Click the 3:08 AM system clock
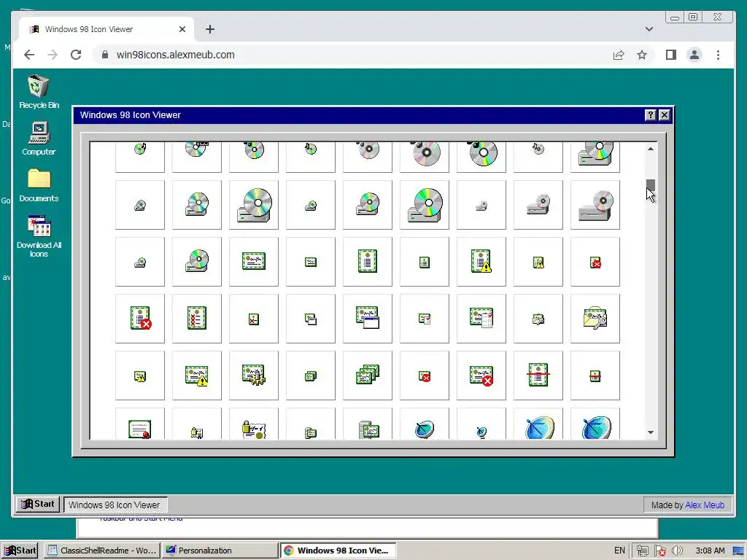 710,551
